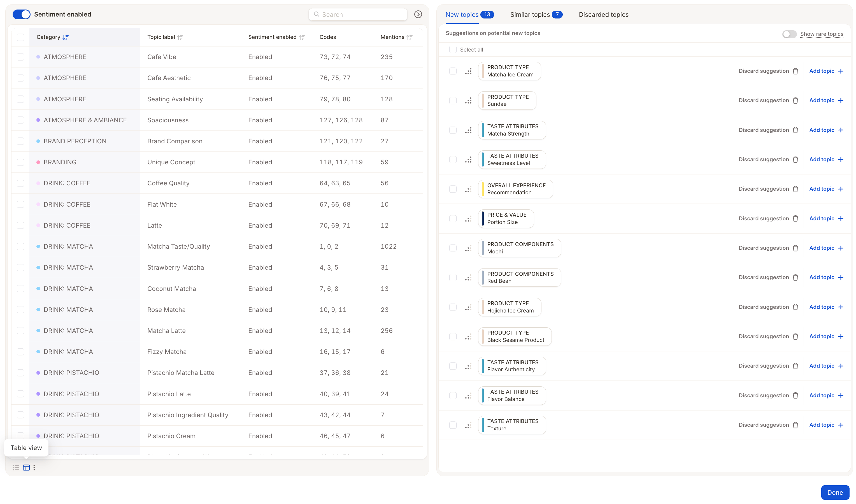This screenshot has width=856, height=504.
Task: Click the Hojicha Ice Cream topic chip
Action: pos(509,307)
